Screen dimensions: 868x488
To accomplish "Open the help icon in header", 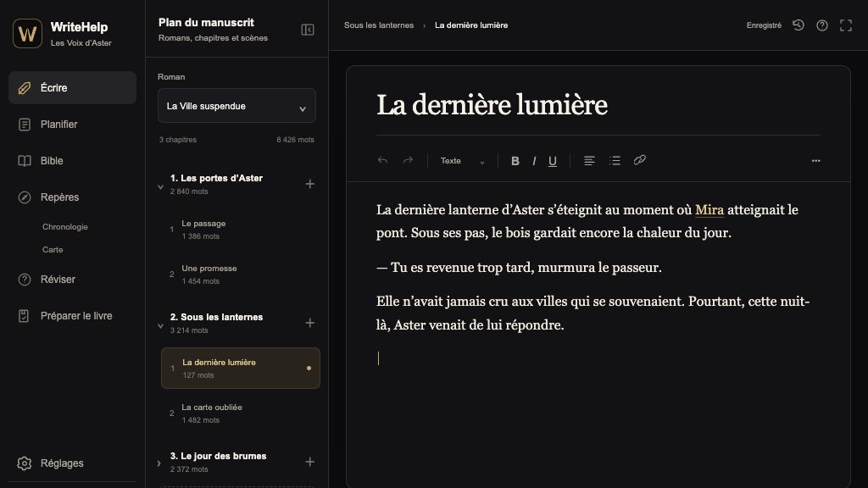I will 822,25.
